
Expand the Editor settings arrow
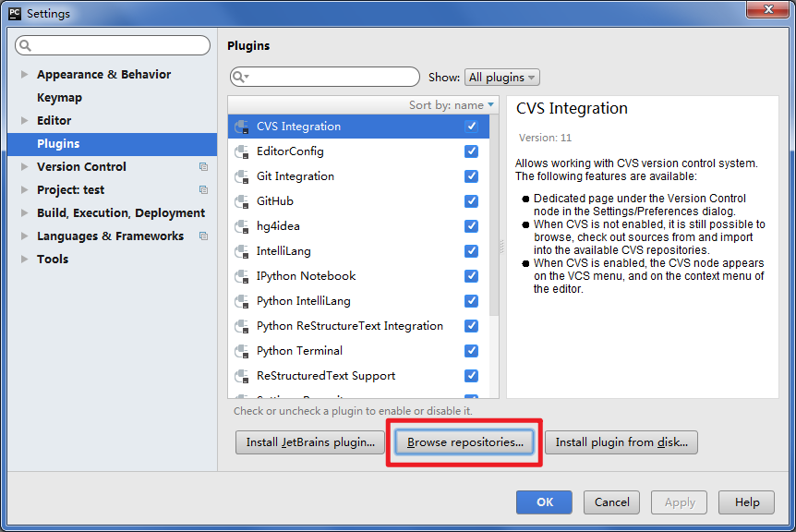coord(24,120)
